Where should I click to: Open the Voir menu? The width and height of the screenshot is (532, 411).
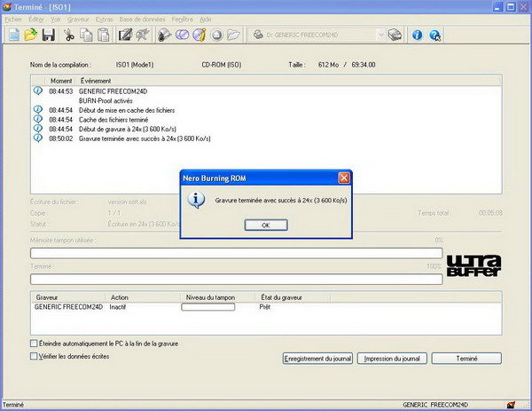(x=56, y=20)
